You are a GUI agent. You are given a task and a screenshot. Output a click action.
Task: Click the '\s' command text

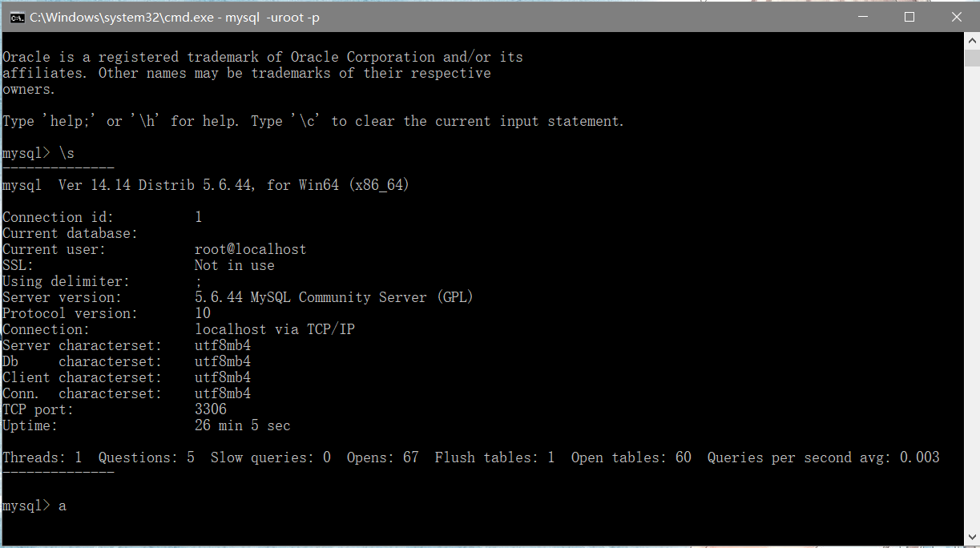tap(67, 153)
